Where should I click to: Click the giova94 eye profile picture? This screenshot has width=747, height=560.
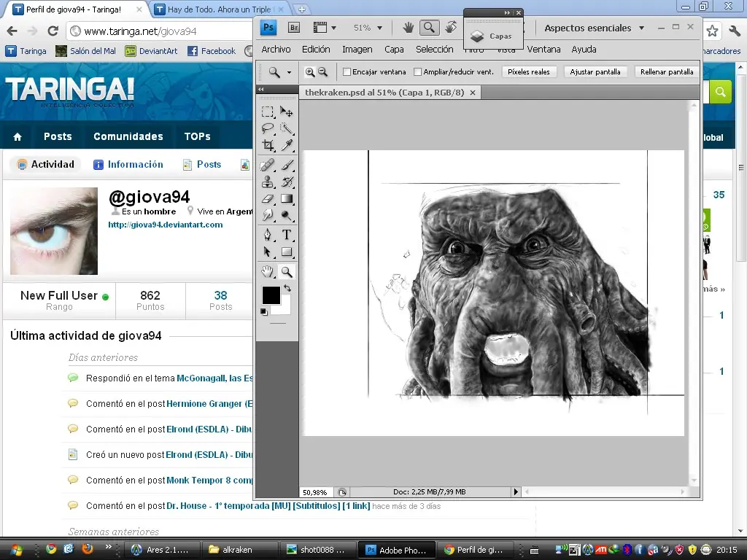point(54,231)
